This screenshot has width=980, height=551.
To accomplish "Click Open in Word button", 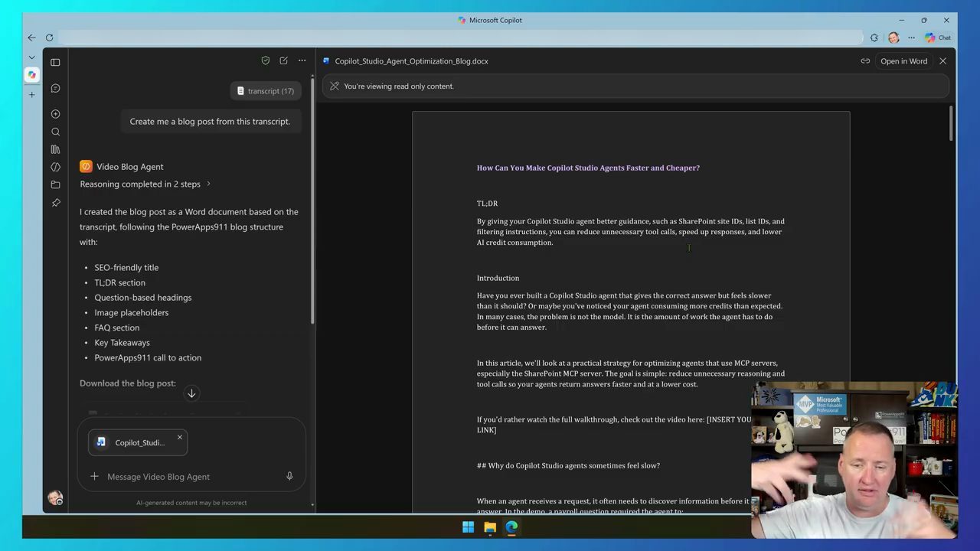I will click(x=903, y=61).
